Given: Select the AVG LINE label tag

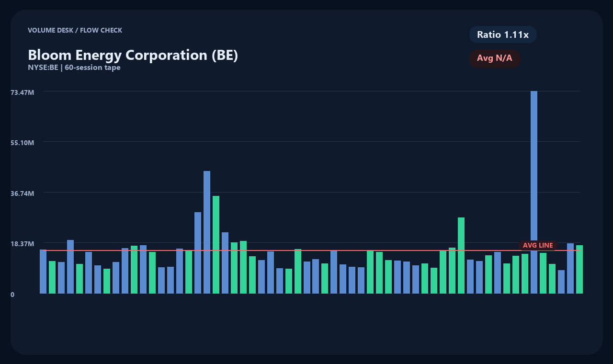Looking at the screenshot, I should point(538,245).
